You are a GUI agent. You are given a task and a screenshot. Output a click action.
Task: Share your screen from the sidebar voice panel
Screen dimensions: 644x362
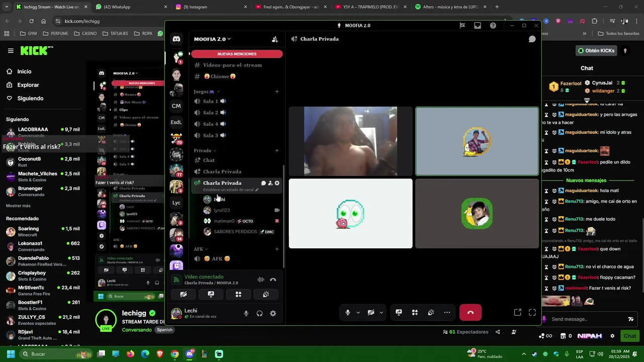pos(211,294)
